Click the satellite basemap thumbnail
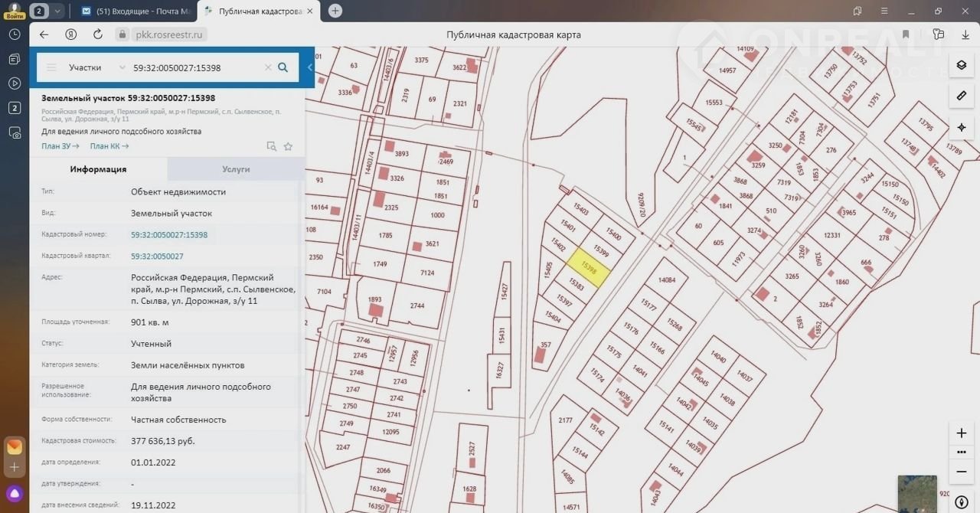 [x=916, y=493]
